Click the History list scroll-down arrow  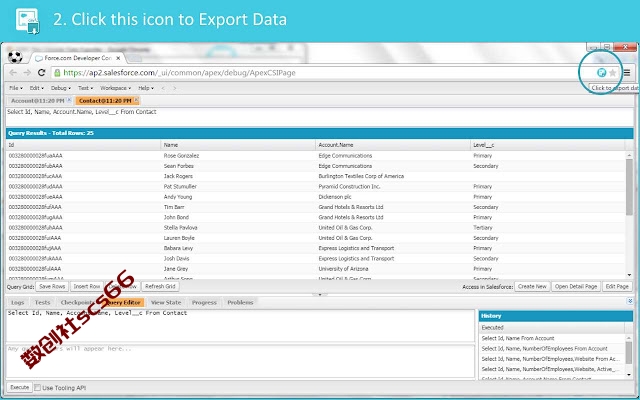(x=629, y=374)
